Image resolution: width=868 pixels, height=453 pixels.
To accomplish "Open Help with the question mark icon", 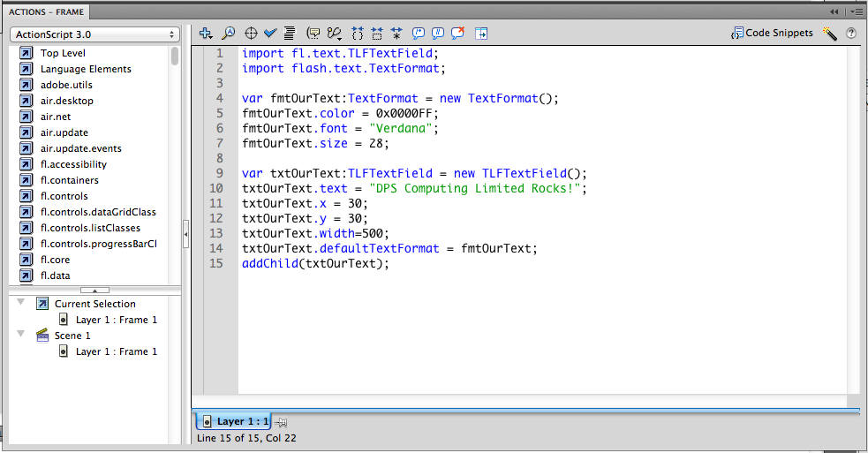I will (851, 34).
